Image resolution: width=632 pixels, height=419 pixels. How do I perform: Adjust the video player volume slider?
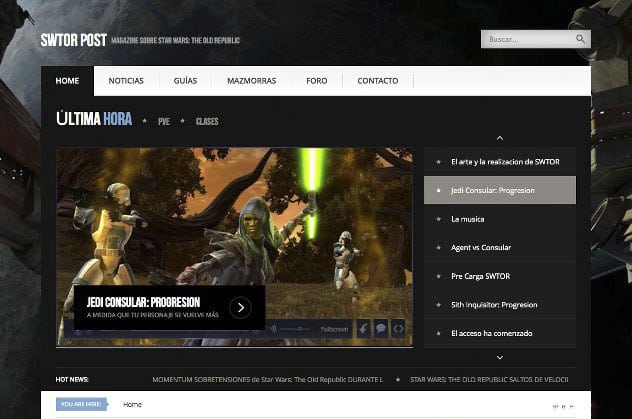295,329
